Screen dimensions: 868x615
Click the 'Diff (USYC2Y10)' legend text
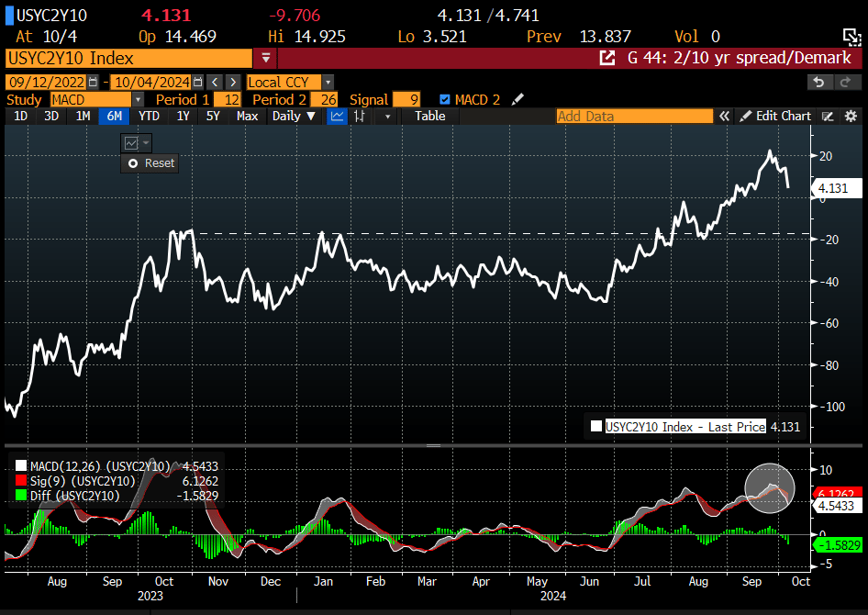pos(74,496)
